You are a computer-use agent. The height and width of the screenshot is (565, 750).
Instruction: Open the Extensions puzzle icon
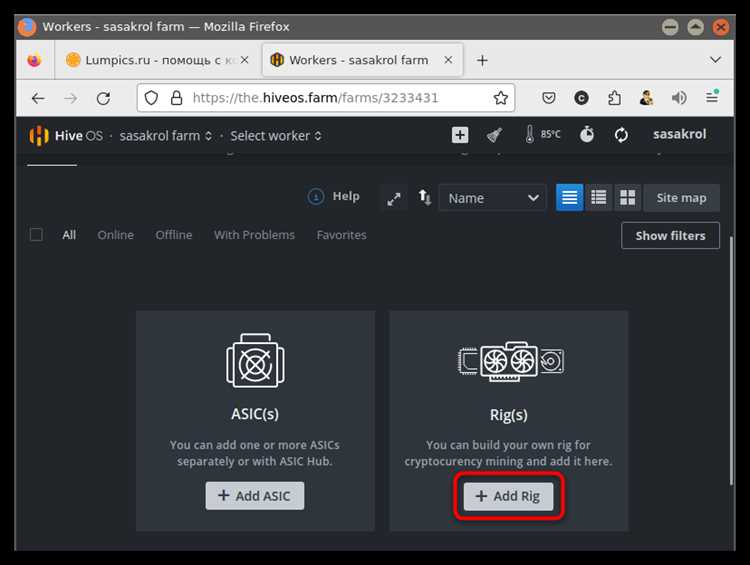614,98
